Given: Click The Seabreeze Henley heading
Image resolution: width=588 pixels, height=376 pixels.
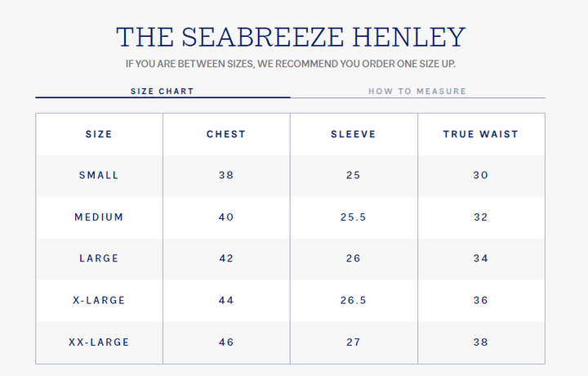Looking at the screenshot, I should coord(291,37).
